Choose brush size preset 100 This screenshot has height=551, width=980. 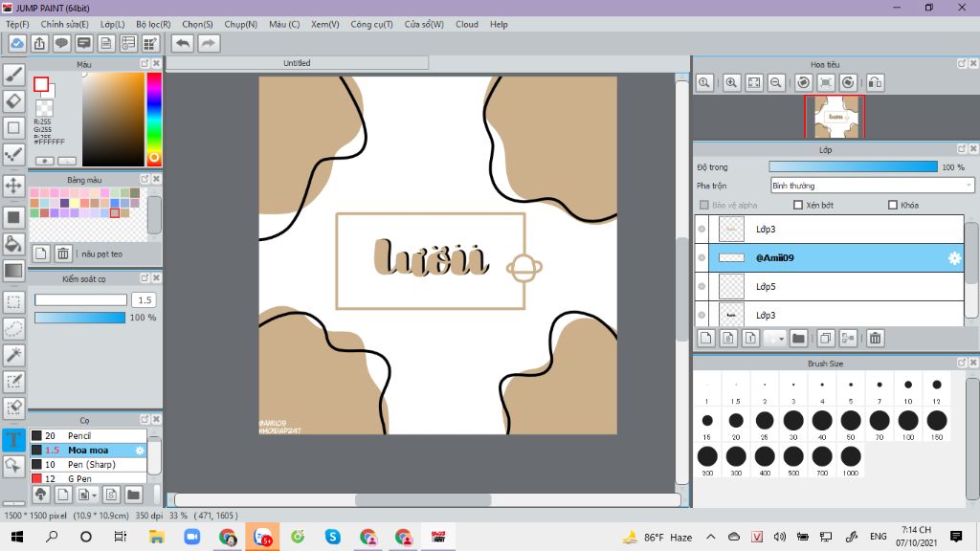(x=908, y=424)
